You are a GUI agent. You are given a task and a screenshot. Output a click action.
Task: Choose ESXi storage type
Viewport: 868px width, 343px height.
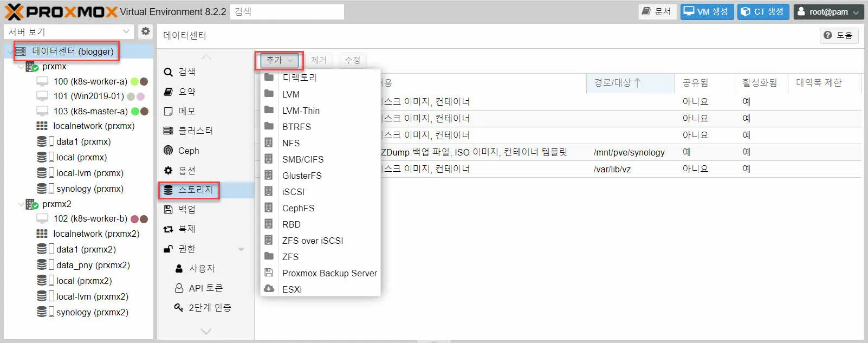click(x=320, y=289)
